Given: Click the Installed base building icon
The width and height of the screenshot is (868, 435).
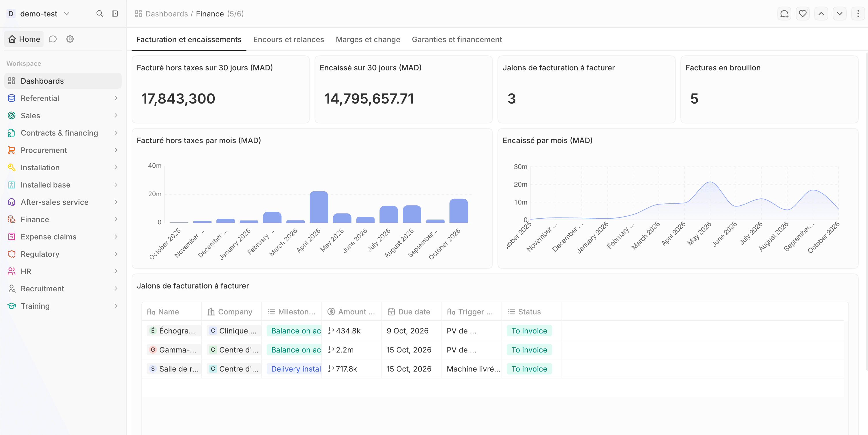Looking at the screenshot, I should pos(12,185).
